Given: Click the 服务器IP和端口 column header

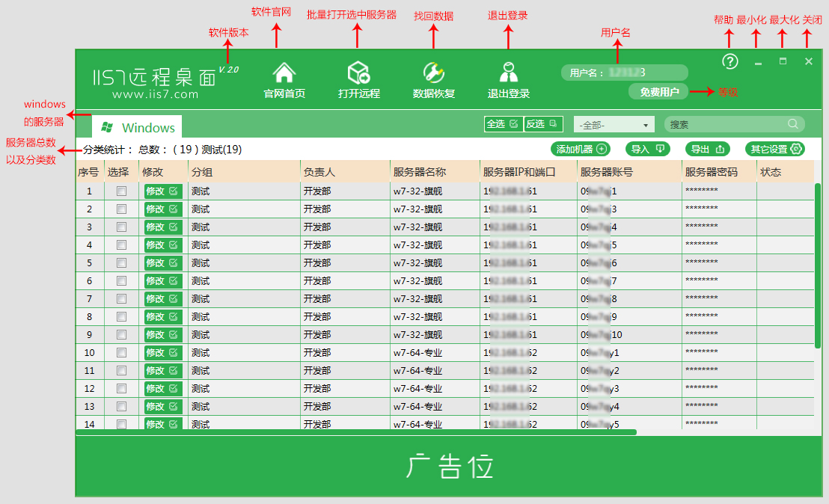Looking at the screenshot, I should tap(528, 172).
